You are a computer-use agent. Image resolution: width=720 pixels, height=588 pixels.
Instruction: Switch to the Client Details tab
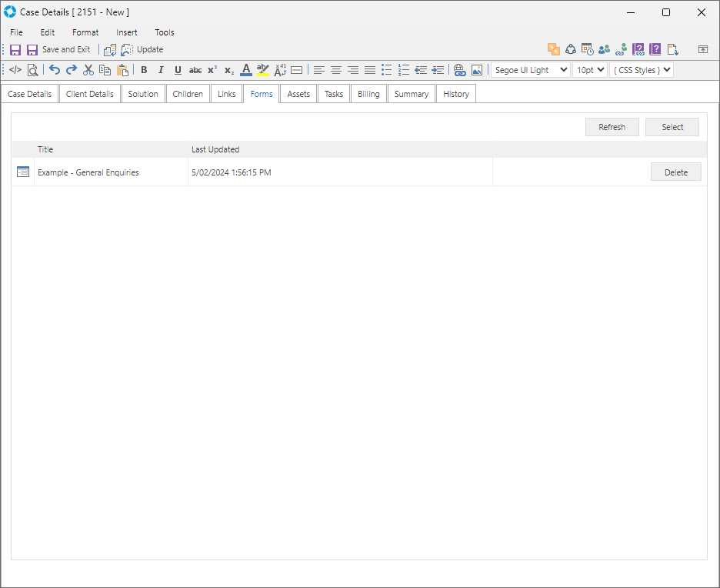click(x=90, y=94)
